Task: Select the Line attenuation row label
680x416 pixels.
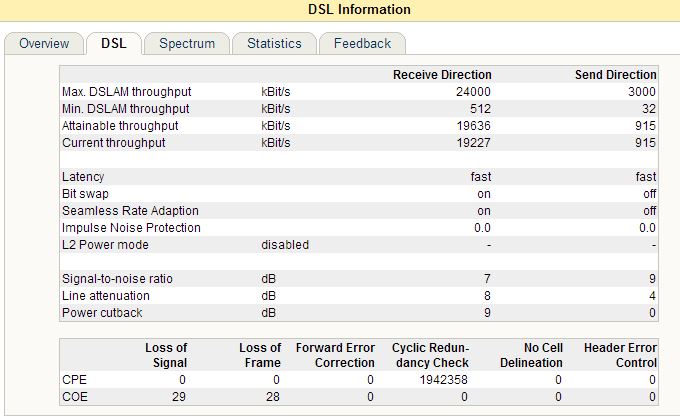Action: click(x=104, y=296)
